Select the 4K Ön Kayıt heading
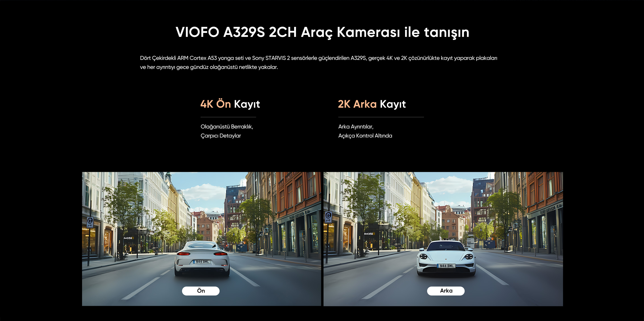This screenshot has width=644, height=321. point(230,104)
